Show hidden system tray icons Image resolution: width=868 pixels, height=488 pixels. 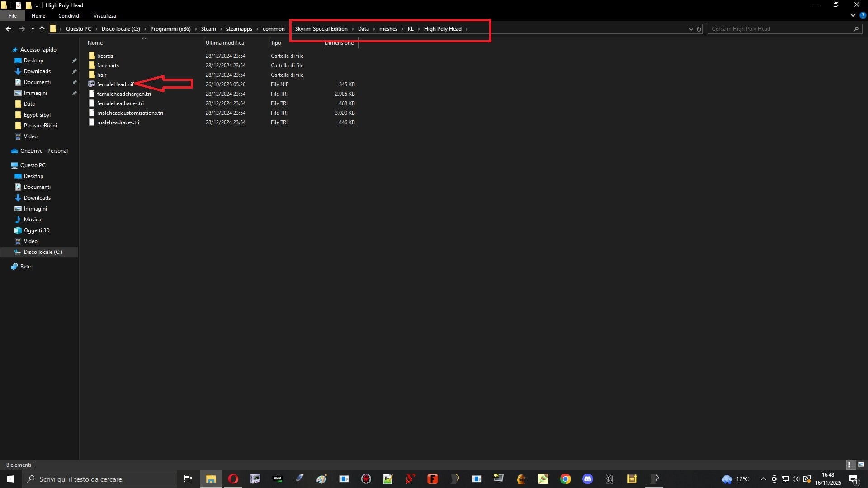point(764,479)
